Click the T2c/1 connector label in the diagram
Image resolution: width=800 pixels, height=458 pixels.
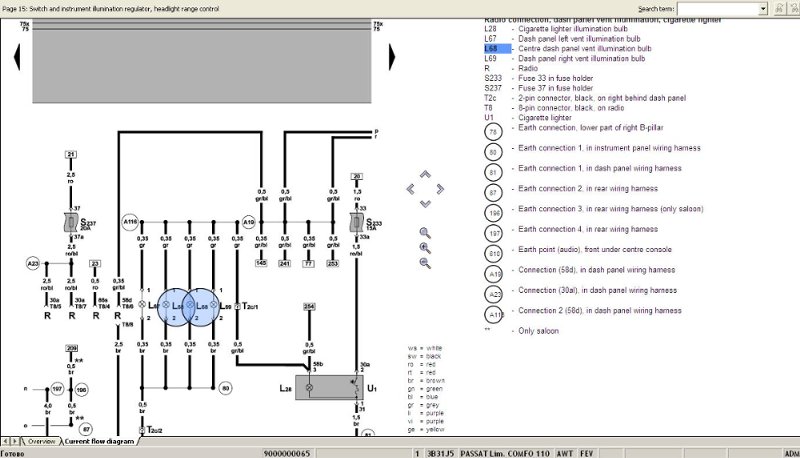click(250, 306)
